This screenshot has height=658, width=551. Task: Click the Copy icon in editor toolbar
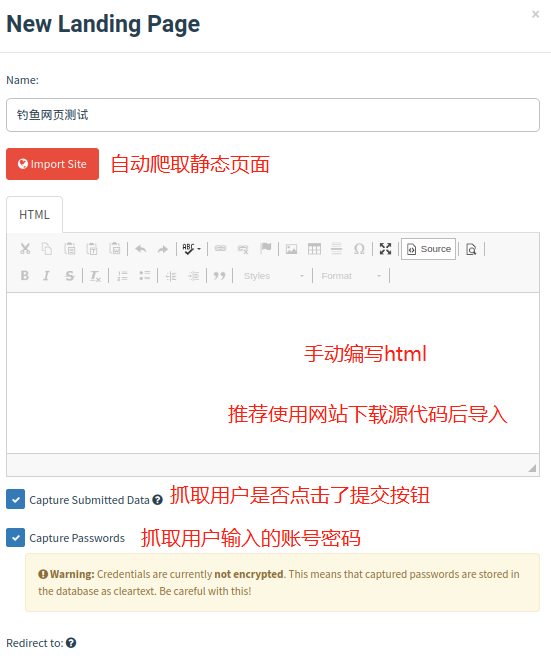47,249
